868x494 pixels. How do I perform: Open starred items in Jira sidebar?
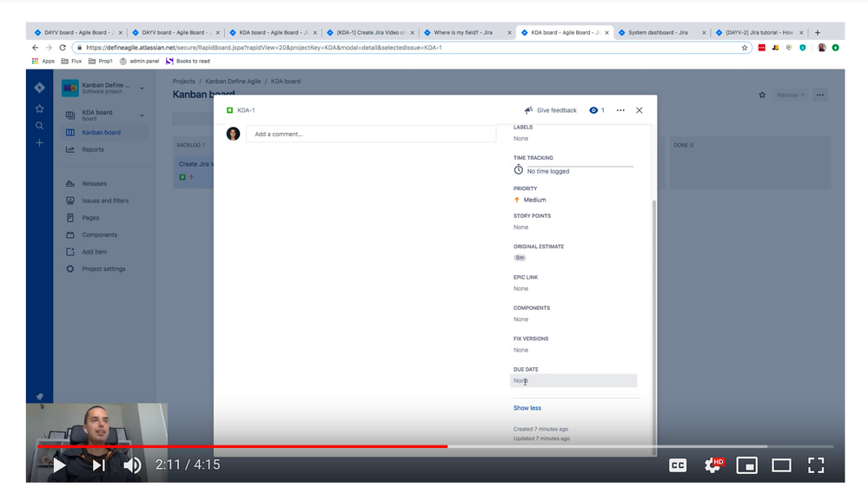coord(39,109)
